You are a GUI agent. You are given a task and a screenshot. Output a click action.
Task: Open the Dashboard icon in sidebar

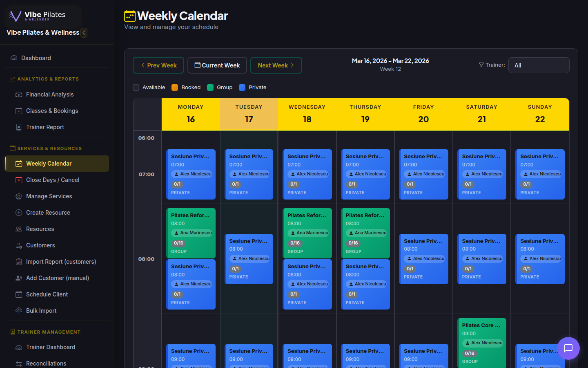click(x=14, y=58)
